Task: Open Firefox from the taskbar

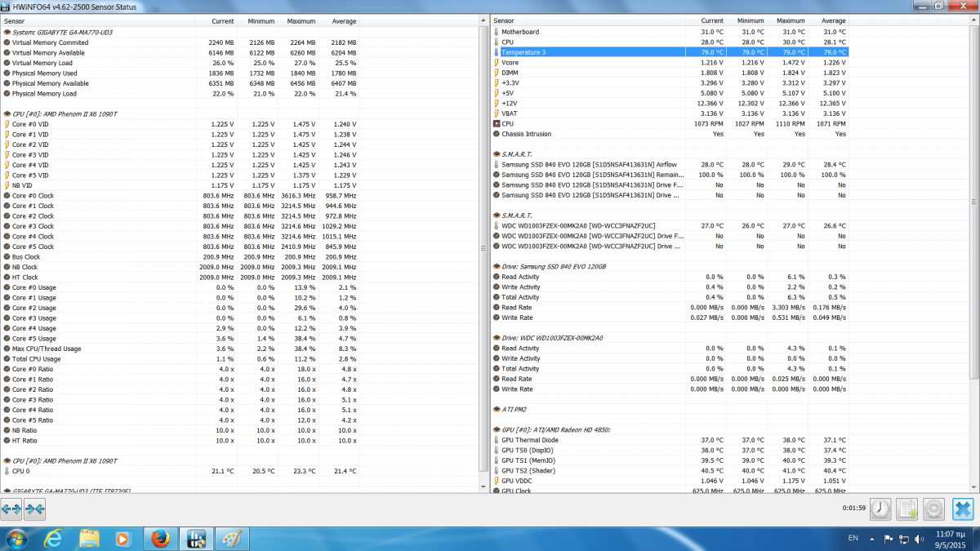Action: click(x=160, y=539)
